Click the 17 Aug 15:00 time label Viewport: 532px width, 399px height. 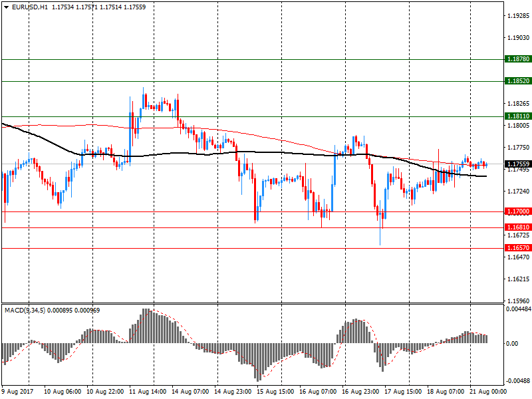point(403,392)
